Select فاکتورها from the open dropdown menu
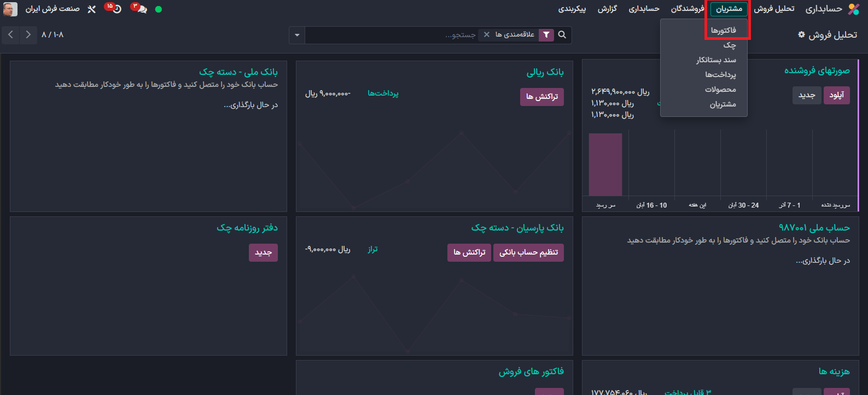The height and width of the screenshot is (395, 868). coord(723,31)
